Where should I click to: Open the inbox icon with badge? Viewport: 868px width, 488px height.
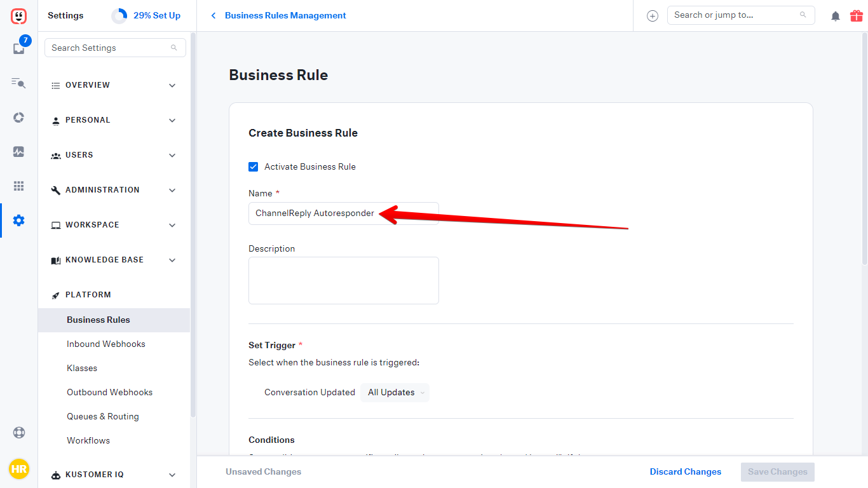pyautogui.click(x=18, y=49)
